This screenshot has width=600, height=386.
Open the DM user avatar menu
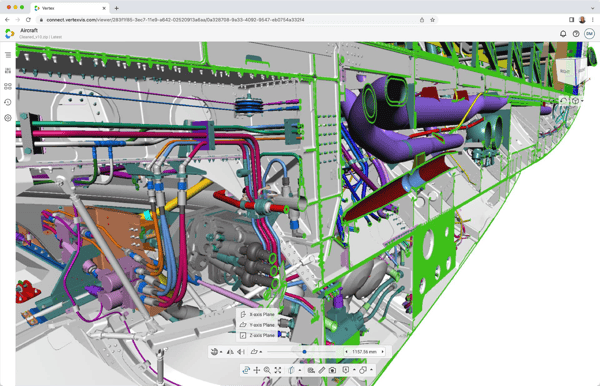click(x=589, y=34)
